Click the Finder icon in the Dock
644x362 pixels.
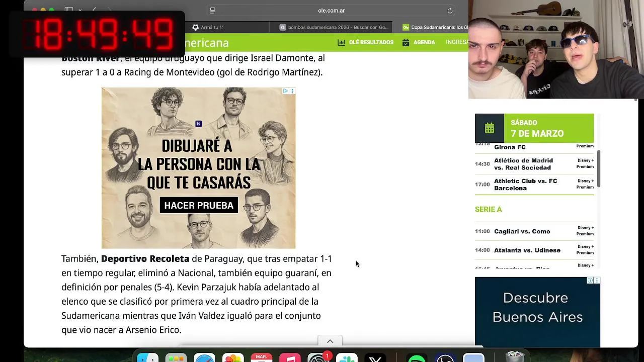coord(147,358)
